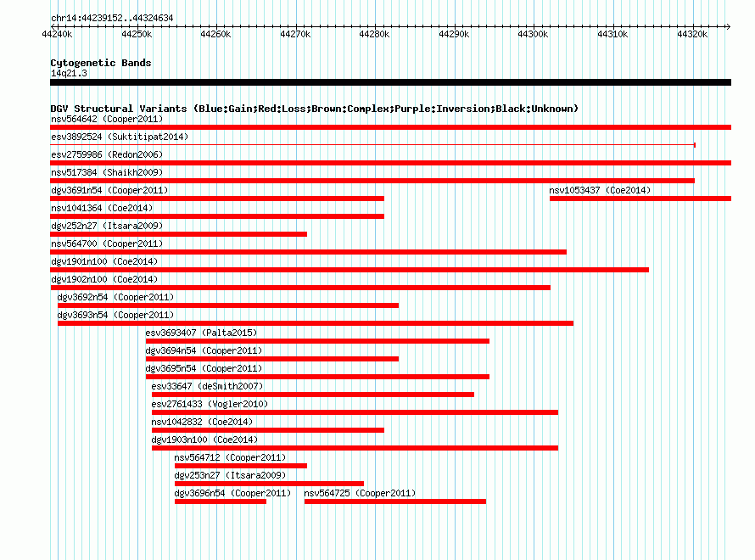Select the nsv1053437 (Coe2014) variant label
Image resolution: width=755 pixels, height=560 pixels.
pos(600,190)
